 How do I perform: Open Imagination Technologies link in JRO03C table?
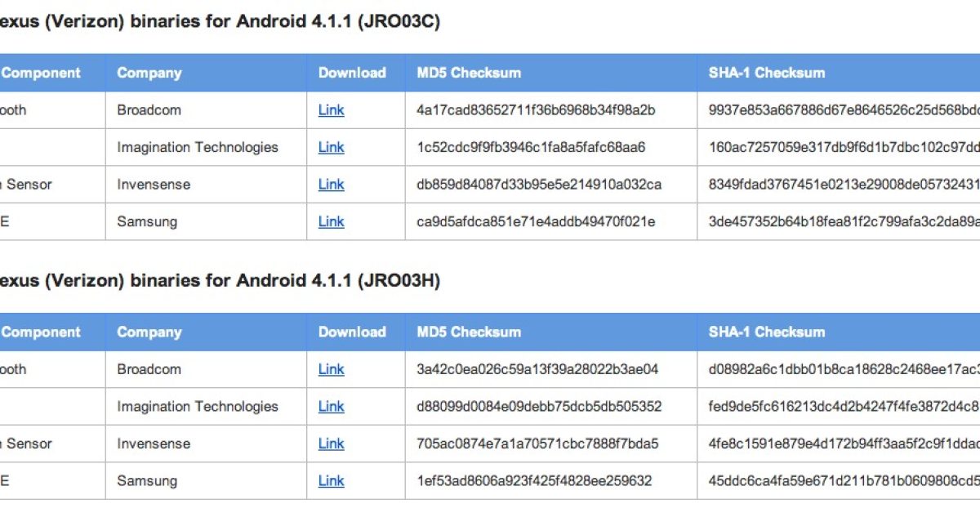tap(331, 148)
